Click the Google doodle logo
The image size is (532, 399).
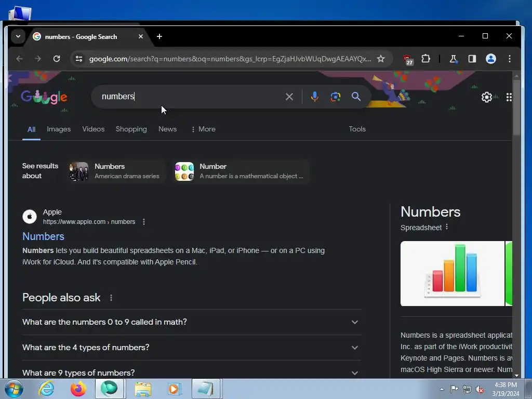[44, 97]
